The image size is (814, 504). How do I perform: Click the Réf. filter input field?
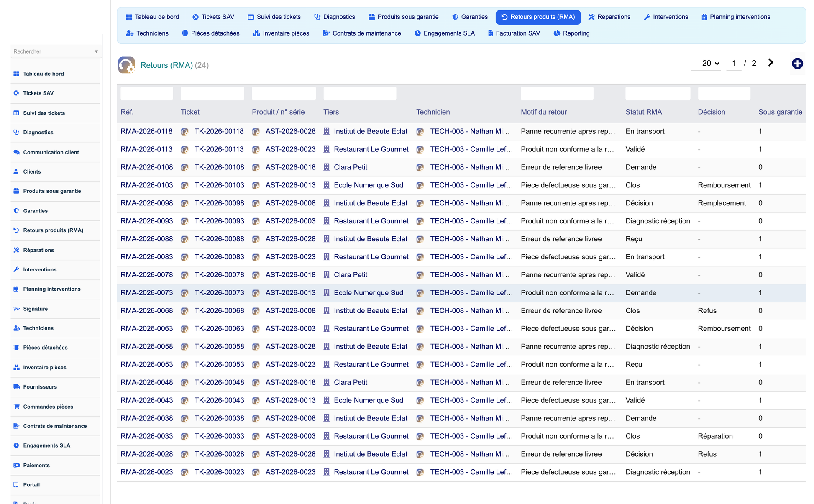pos(146,93)
